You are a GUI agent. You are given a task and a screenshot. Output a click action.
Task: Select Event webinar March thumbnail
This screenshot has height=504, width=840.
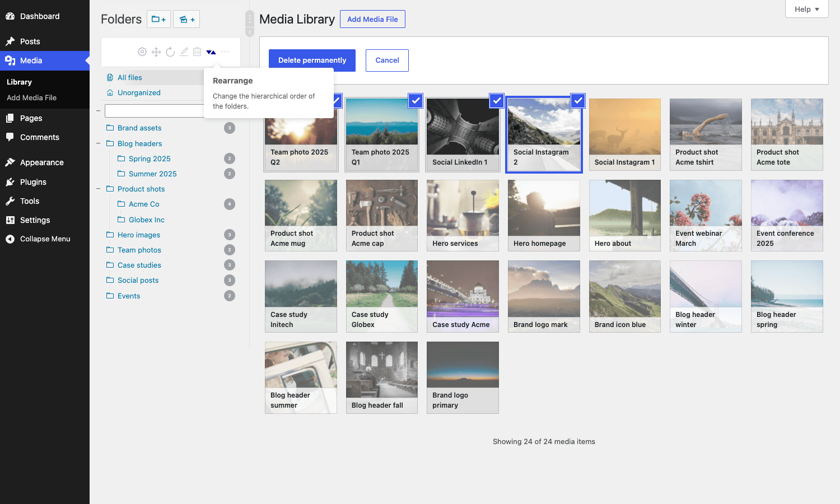coord(706,216)
